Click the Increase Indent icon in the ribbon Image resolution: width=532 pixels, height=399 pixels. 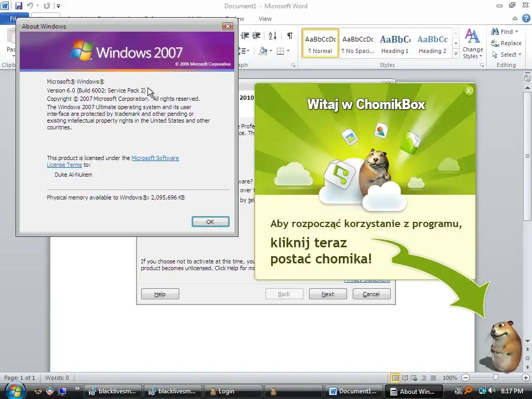pyautogui.click(x=257, y=35)
